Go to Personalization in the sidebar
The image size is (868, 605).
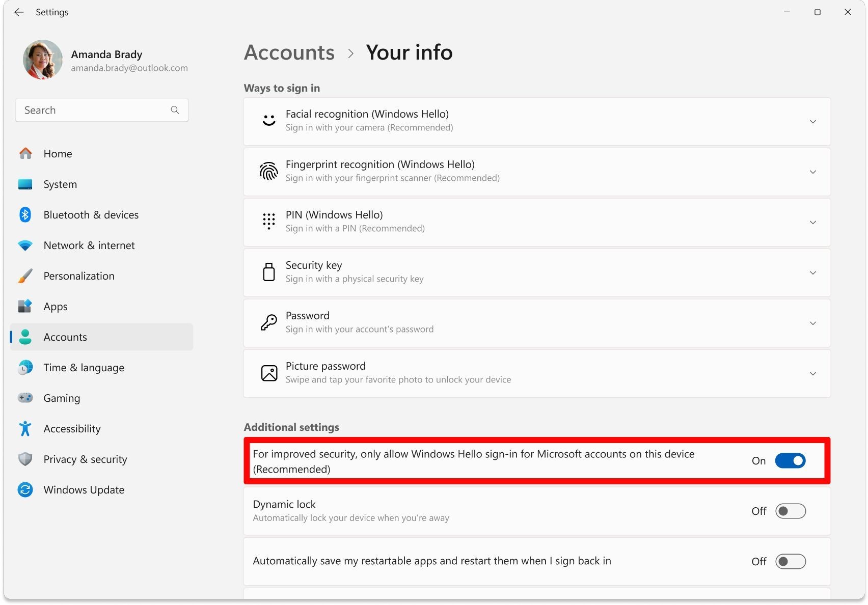click(x=79, y=276)
